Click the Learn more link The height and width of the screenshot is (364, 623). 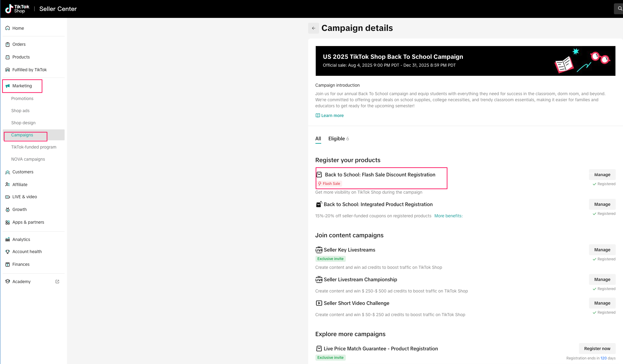332,115
